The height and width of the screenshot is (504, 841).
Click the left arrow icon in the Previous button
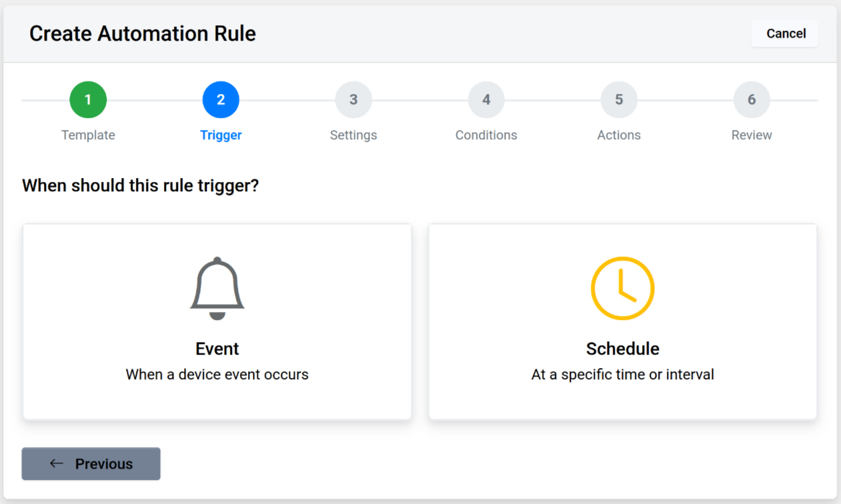[x=57, y=463]
